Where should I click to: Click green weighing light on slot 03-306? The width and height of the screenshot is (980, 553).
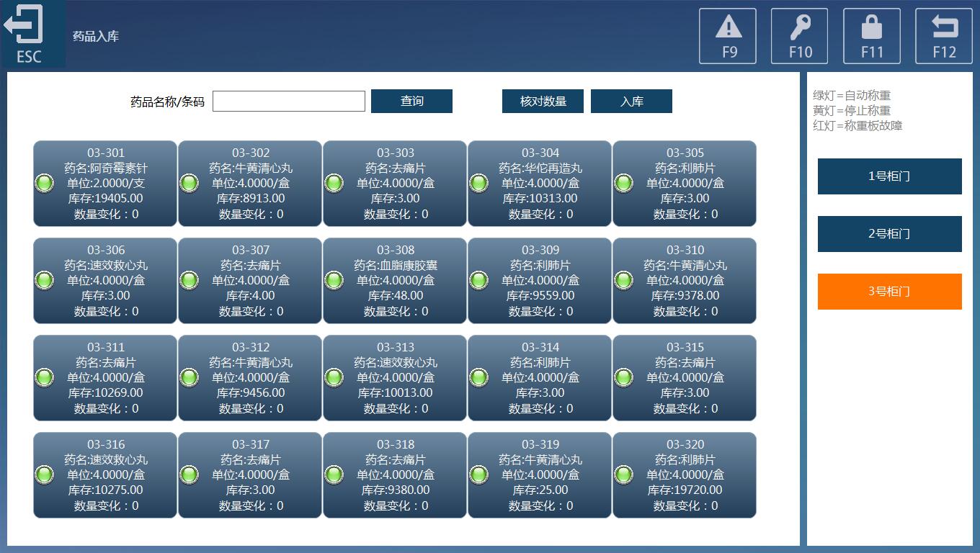pyautogui.click(x=44, y=280)
